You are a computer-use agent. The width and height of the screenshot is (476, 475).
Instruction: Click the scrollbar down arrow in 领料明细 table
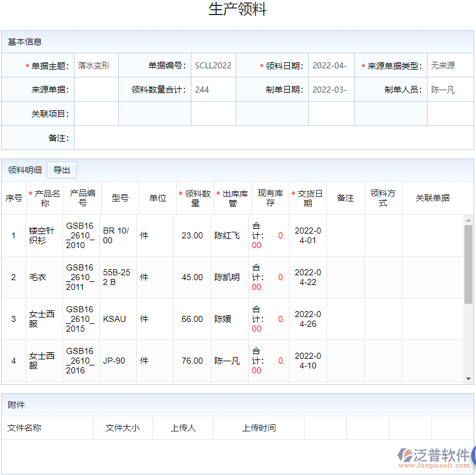[468, 379]
